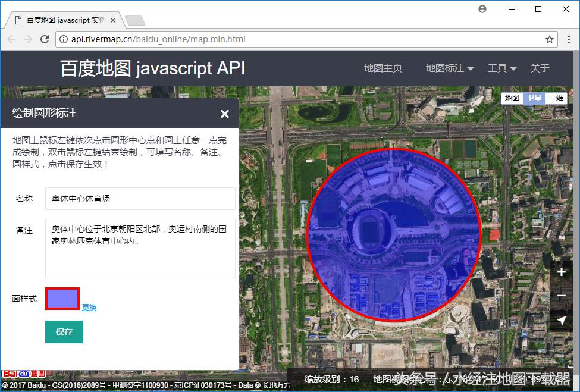Select the compass arrow control on the map
This screenshot has width=580, height=392.
pos(561,319)
